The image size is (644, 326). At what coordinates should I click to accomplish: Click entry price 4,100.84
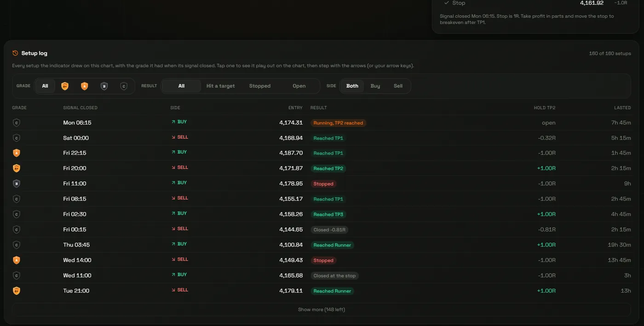(x=291, y=245)
